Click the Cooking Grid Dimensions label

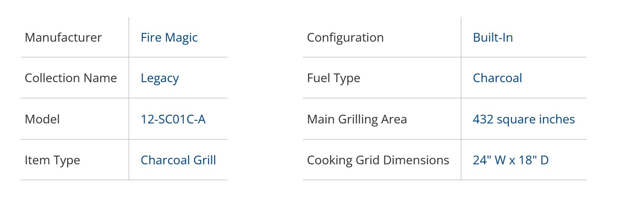click(x=378, y=160)
